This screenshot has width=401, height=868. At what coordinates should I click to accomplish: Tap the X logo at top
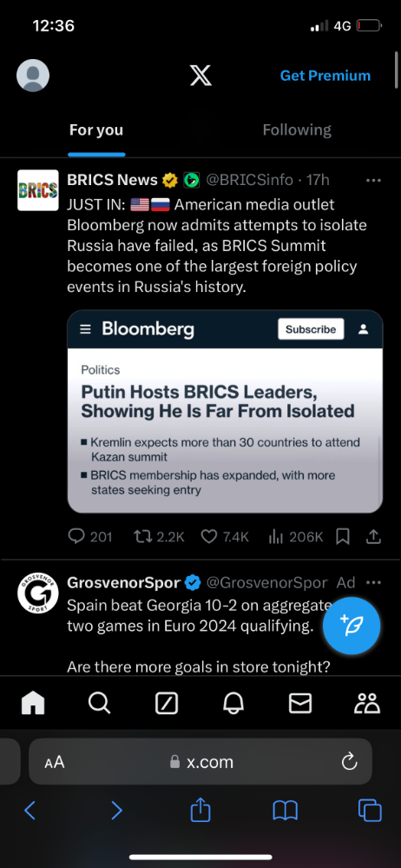coord(200,76)
